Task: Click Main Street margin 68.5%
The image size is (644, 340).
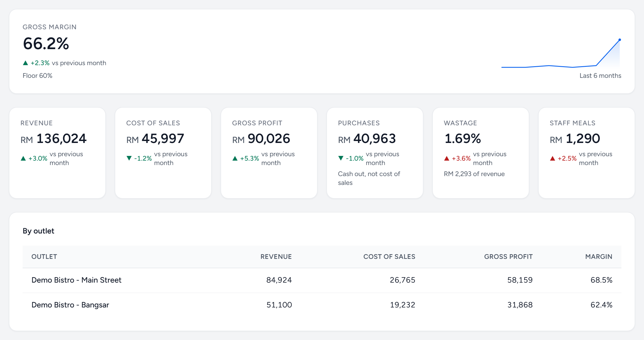Action: (x=601, y=280)
